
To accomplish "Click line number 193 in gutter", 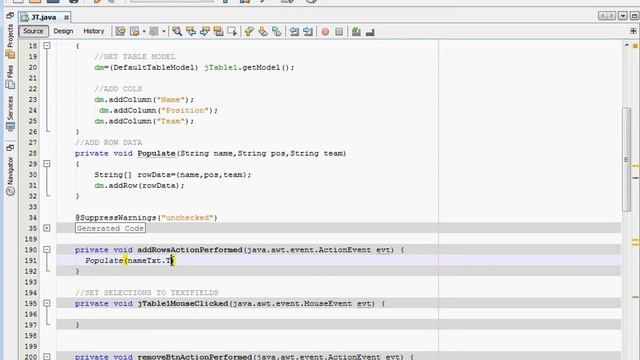I will click(31, 282).
